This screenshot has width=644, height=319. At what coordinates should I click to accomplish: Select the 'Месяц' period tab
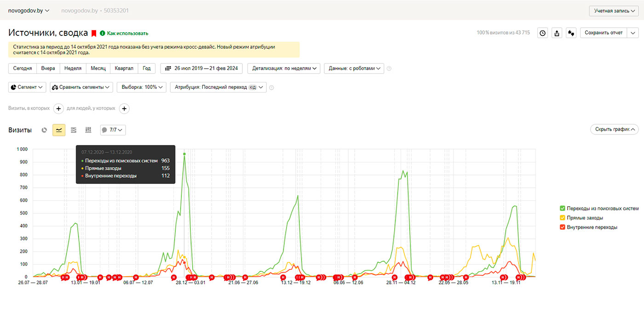point(98,68)
